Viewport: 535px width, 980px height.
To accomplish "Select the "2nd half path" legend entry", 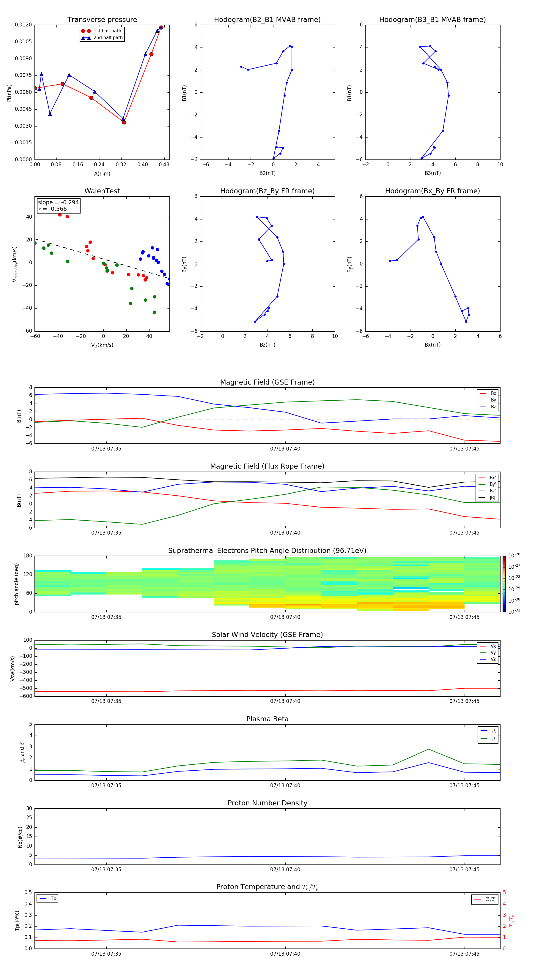I will click(102, 38).
